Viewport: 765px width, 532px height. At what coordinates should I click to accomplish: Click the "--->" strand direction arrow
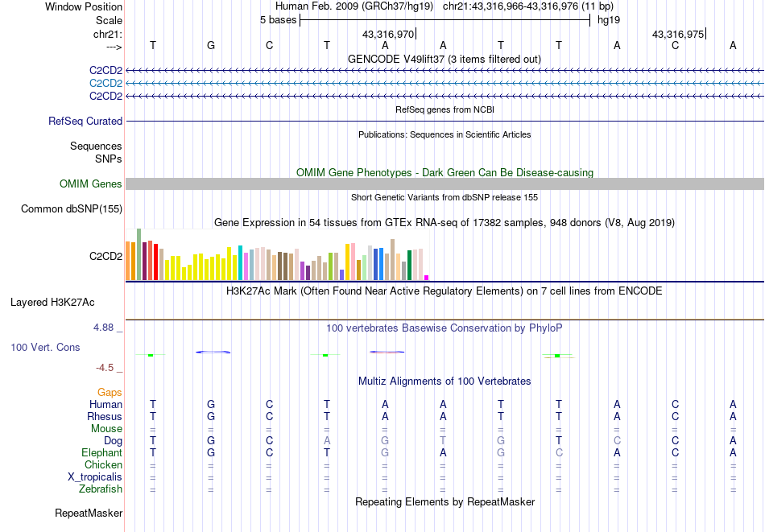pyautogui.click(x=114, y=47)
